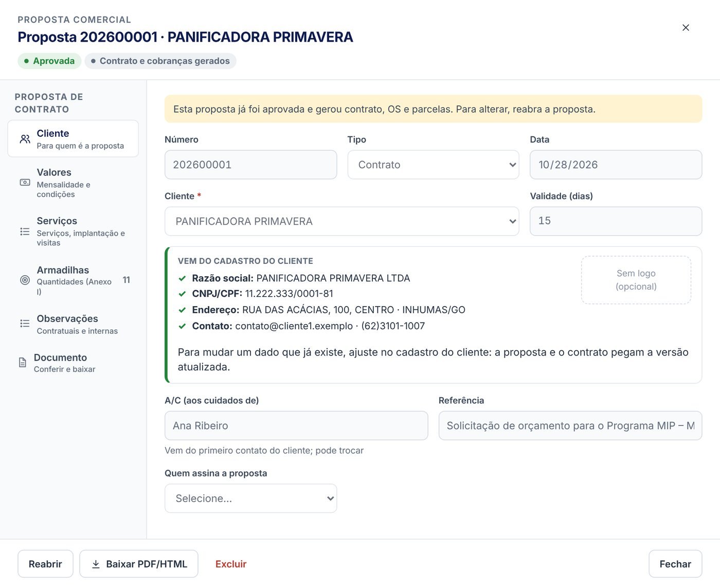This screenshot has width=720, height=588.
Task: Click the Contrato e cobranças gerados badge
Action: point(160,61)
